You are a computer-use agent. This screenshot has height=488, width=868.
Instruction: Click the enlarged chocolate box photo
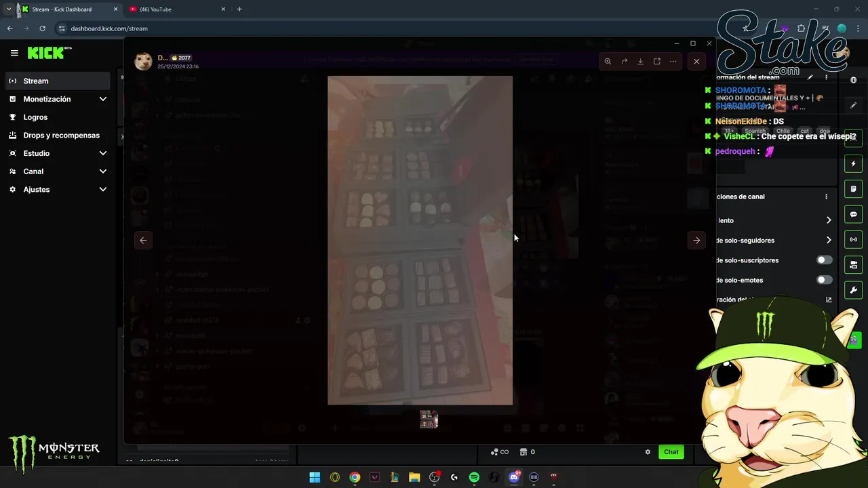click(420, 240)
